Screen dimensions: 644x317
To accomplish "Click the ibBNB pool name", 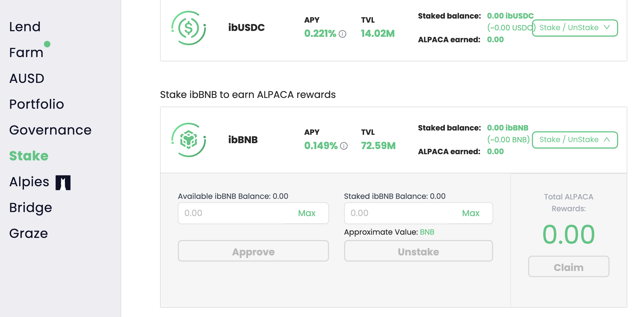I will point(243,140).
